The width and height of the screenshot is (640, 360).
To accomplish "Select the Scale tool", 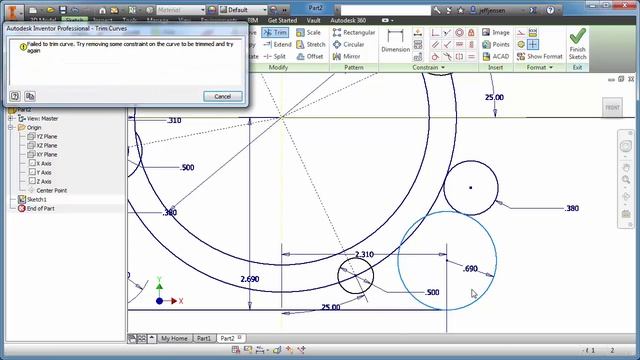I will click(309, 32).
